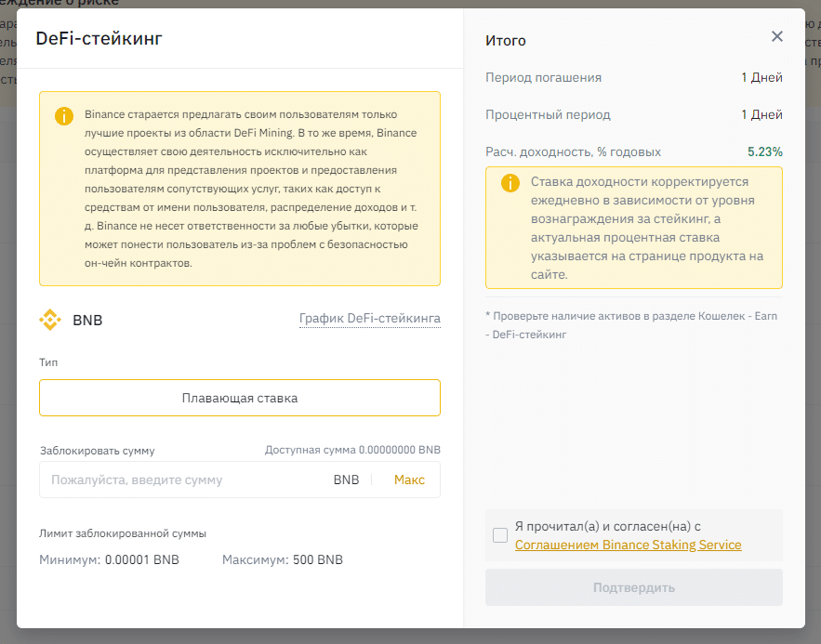Screen dimensions: 821x644
Task: Click the Максимум 500 BNB limit
Action: (282, 560)
